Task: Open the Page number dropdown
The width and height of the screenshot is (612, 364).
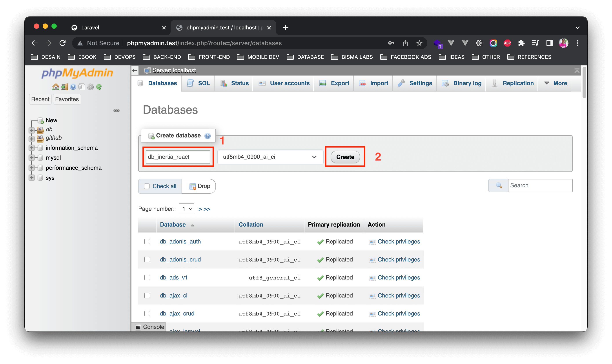Action: tap(186, 209)
